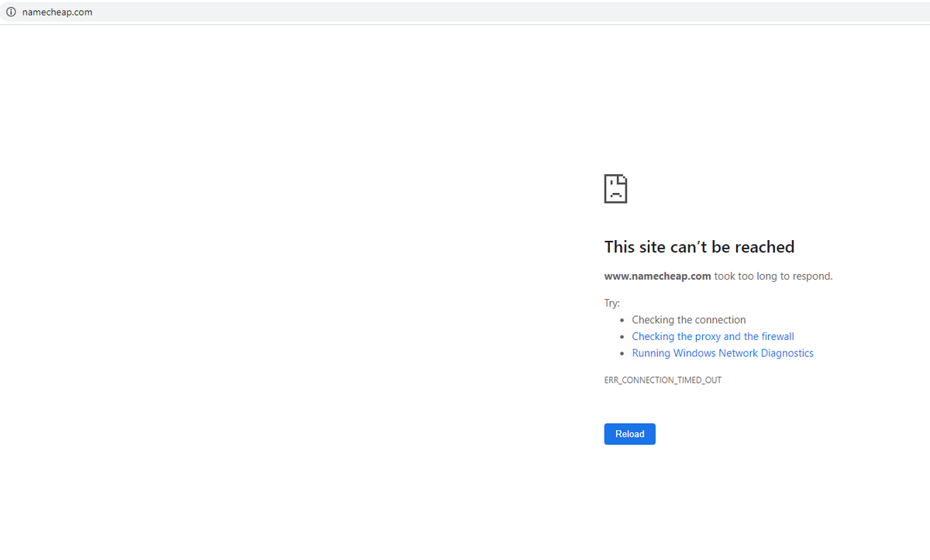Click the www.namecheap.com took too long text
Screen dimensions: 930x560
tap(718, 276)
